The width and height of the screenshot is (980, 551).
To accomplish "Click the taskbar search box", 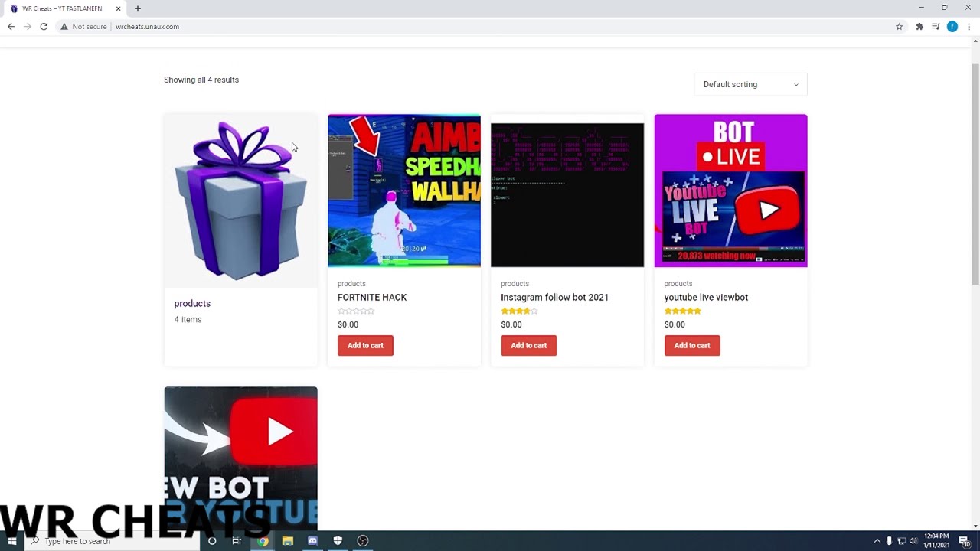I will (x=112, y=541).
